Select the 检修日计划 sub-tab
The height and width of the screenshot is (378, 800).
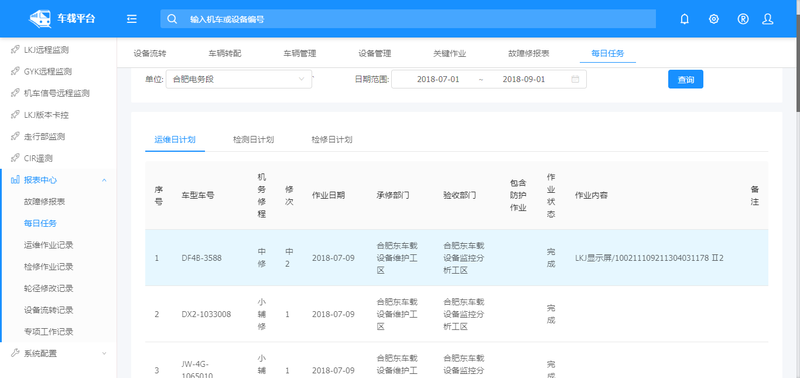click(x=332, y=140)
